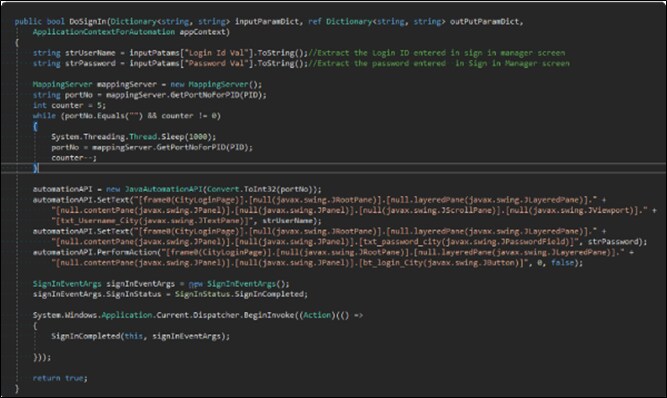This screenshot has width=667, height=398.
Task: Click the highlighted closing brace of the while loop
Action: click(36, 168)
